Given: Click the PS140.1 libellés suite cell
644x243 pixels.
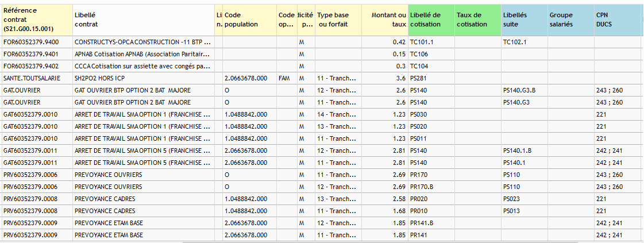Looking at the screenshot, I should click(524, 163).
